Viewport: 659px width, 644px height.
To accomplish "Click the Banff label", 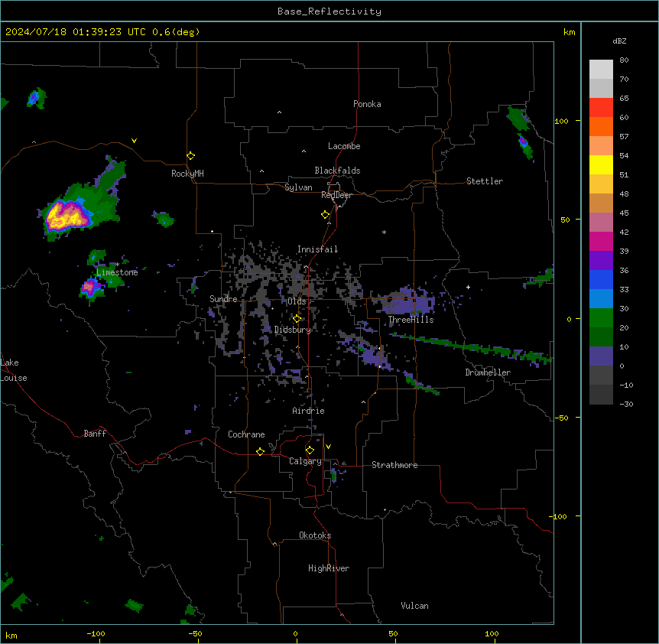I will pyautogui.click(x=95, y=434).
